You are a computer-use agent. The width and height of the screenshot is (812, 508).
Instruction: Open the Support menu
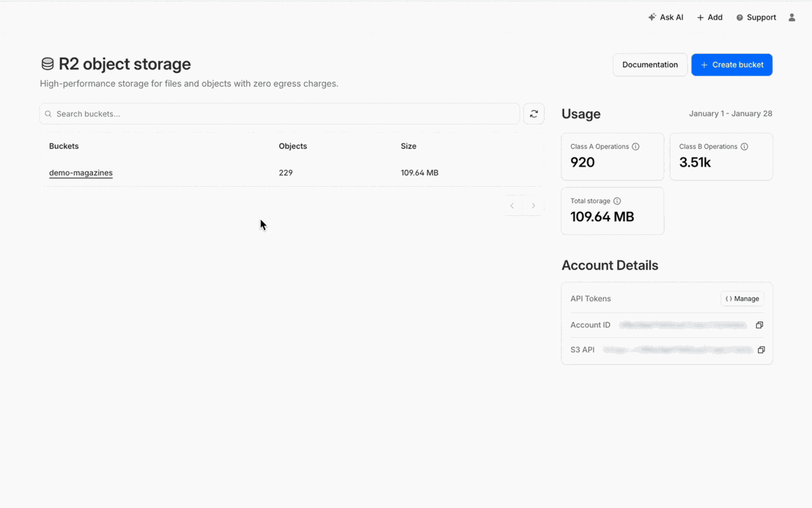[756, 18]
